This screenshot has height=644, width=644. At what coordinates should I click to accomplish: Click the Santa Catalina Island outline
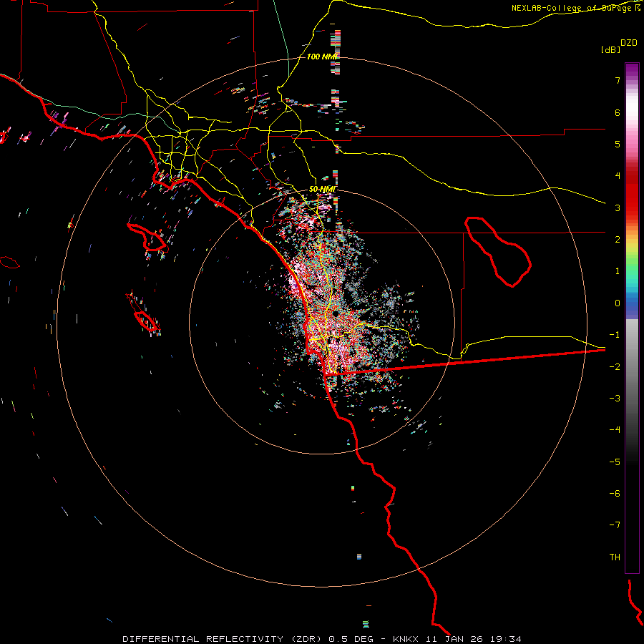pyautogui.click(x=147, y=237)
